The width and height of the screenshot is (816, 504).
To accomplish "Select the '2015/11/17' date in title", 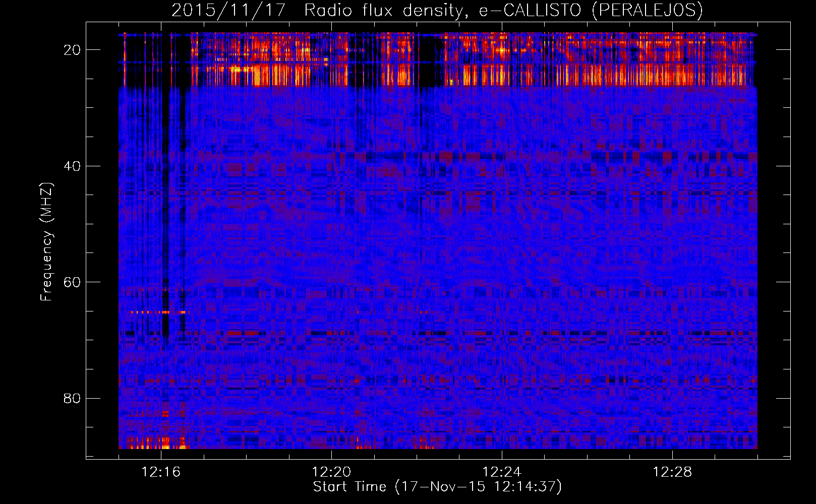I will (229, 10).
